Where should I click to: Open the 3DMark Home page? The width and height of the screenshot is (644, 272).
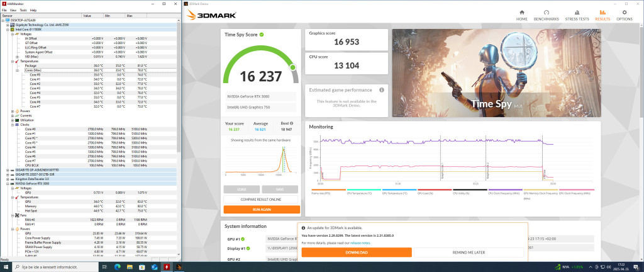(521, 15)
